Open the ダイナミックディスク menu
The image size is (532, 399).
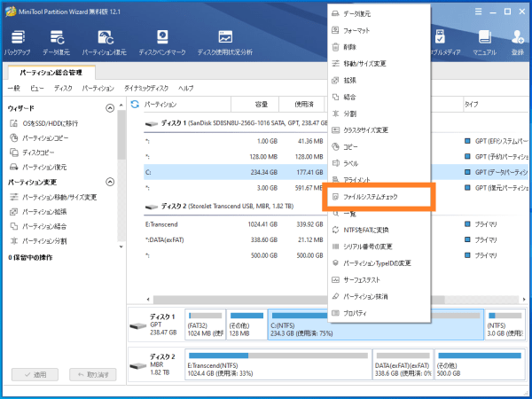[146, 88]
